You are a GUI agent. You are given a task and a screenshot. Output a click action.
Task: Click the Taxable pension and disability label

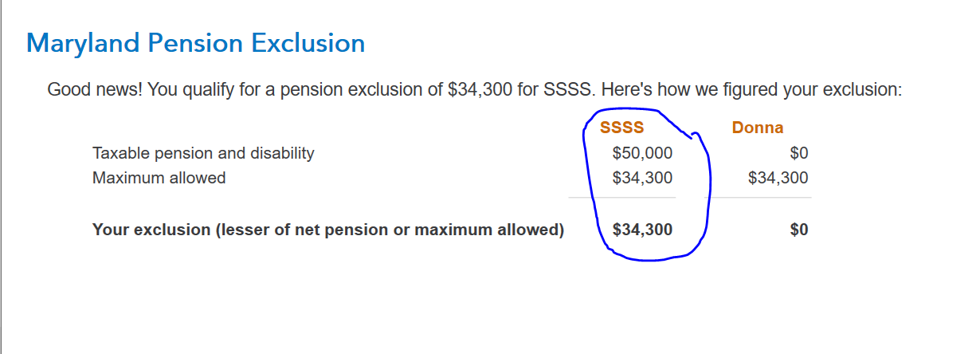[x=203, y=153]
